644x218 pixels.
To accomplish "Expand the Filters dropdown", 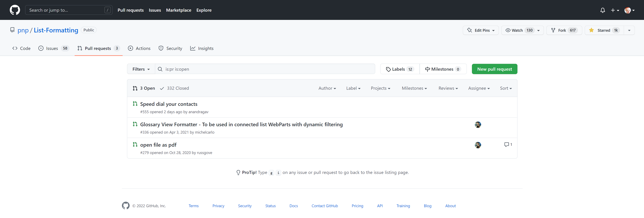I will (x=141, y=69).
